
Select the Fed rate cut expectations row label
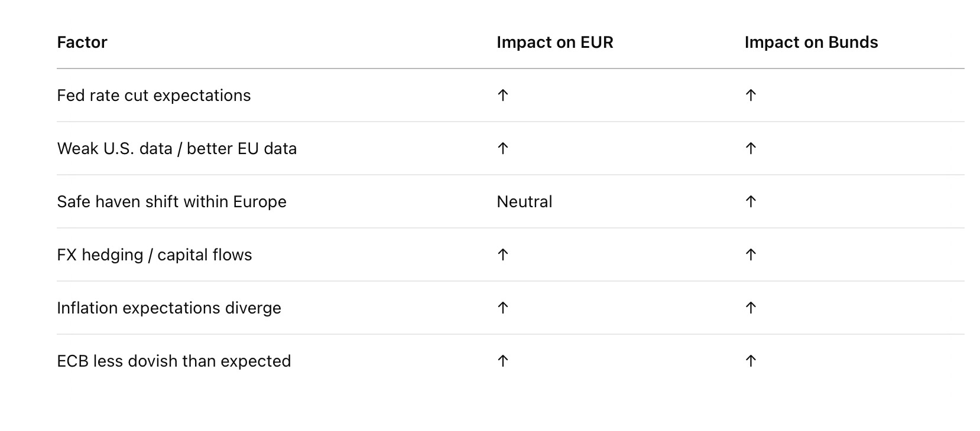pyautogui.click(x=154, y=96)
